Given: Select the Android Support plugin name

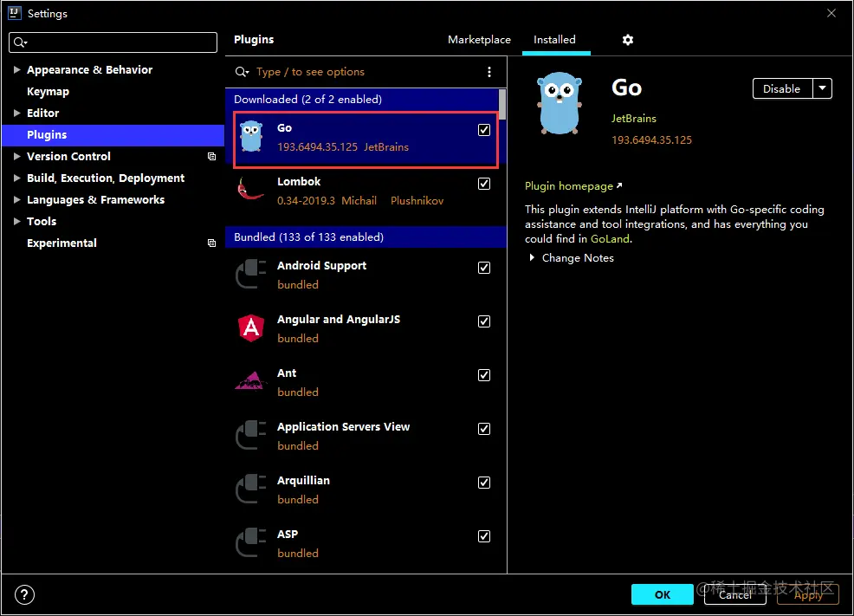Looking at the screenshot, I should pyautogui.click(x=321, y=265).
